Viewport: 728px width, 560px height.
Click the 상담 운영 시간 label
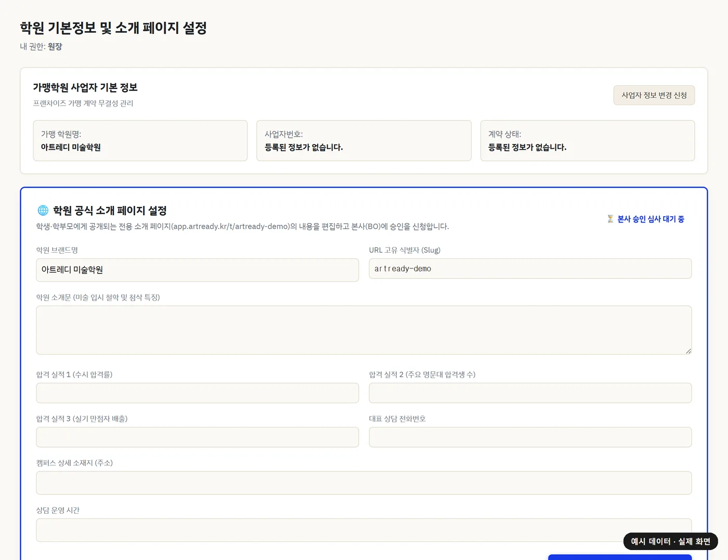[58, 510]
